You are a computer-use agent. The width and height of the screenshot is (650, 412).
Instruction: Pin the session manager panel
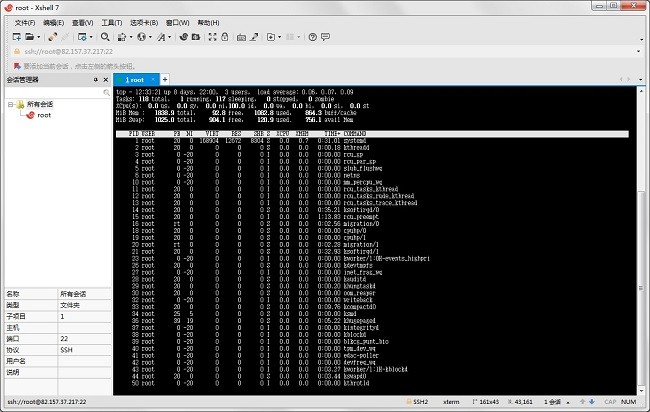pos(95,79)
